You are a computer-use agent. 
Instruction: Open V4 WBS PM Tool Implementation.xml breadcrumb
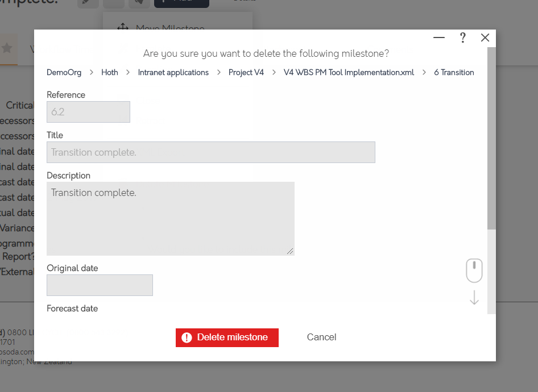tap(348, 72)
